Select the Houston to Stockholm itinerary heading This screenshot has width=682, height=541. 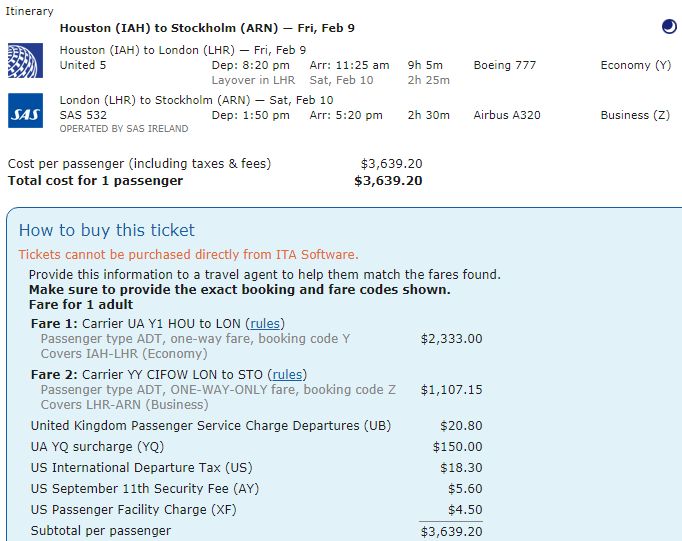click(x=207, y=28)
